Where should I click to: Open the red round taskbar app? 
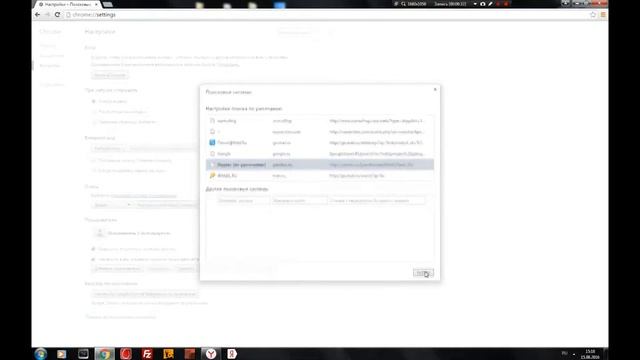coord(126,354)
